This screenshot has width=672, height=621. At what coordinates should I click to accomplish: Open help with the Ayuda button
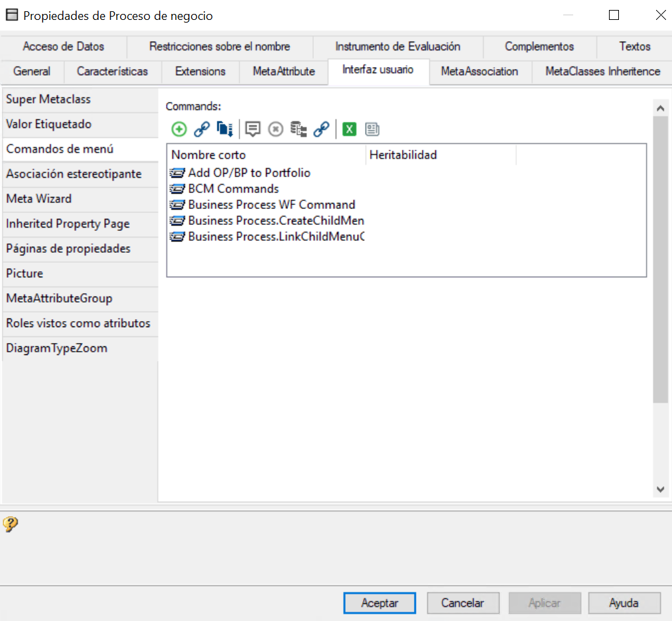click(x=624, y=603)
